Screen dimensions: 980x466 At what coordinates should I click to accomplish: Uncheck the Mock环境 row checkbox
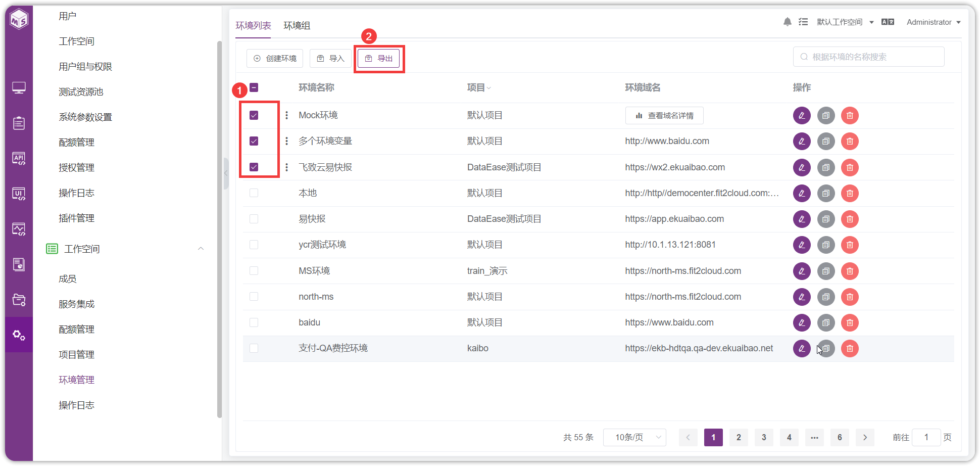(x=254, y=115)
